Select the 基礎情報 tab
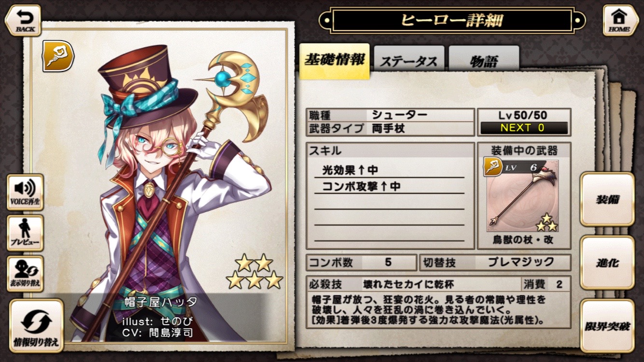The height and width of the screenshot is (362, 644). [x=335, y=61]
